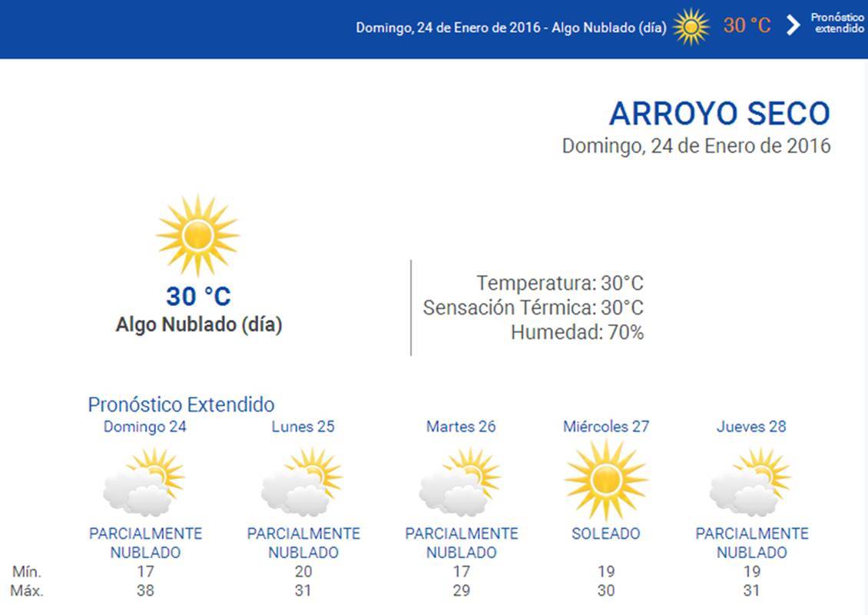Click PARCIALMENTE NUBLADO under Lunes 25

(x=303, y=543)
